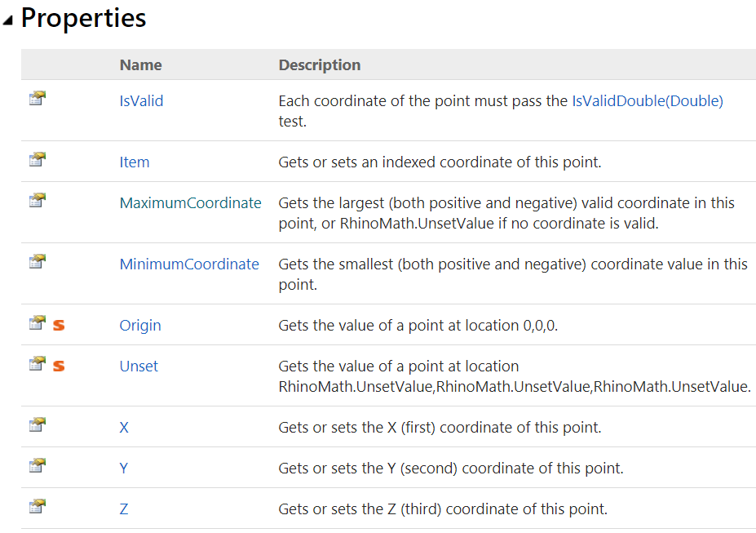Open the X coordinate property link
This screenshot has width=756, height=533.
click(x=124, y=428)
